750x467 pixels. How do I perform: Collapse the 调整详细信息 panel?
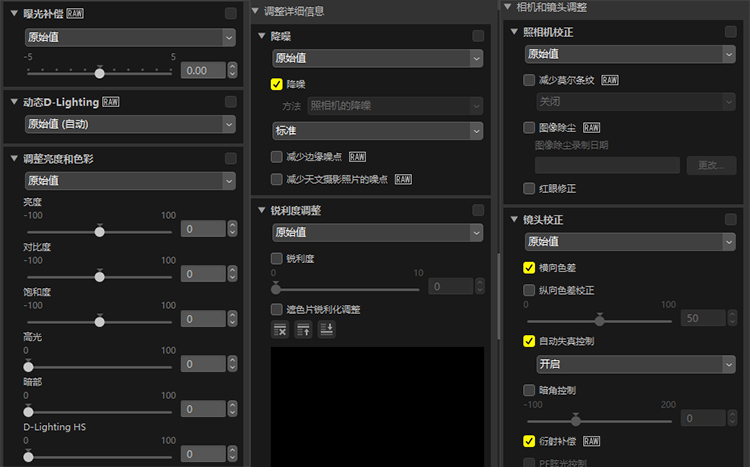(255, 11)
